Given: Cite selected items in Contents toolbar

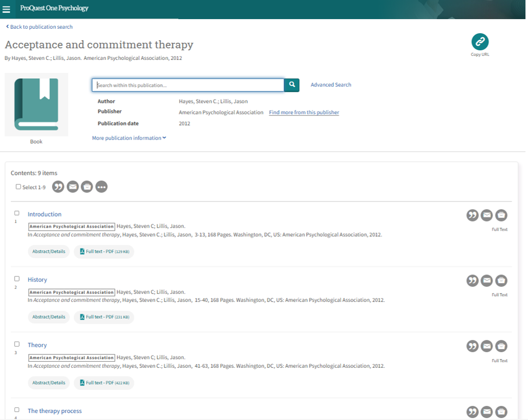Looking at the screenshot, I should pyautogui.click(x=58, y=186).
